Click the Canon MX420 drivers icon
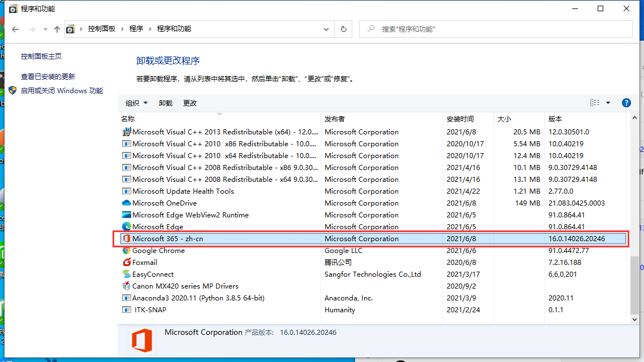 (x=127, y=286)
